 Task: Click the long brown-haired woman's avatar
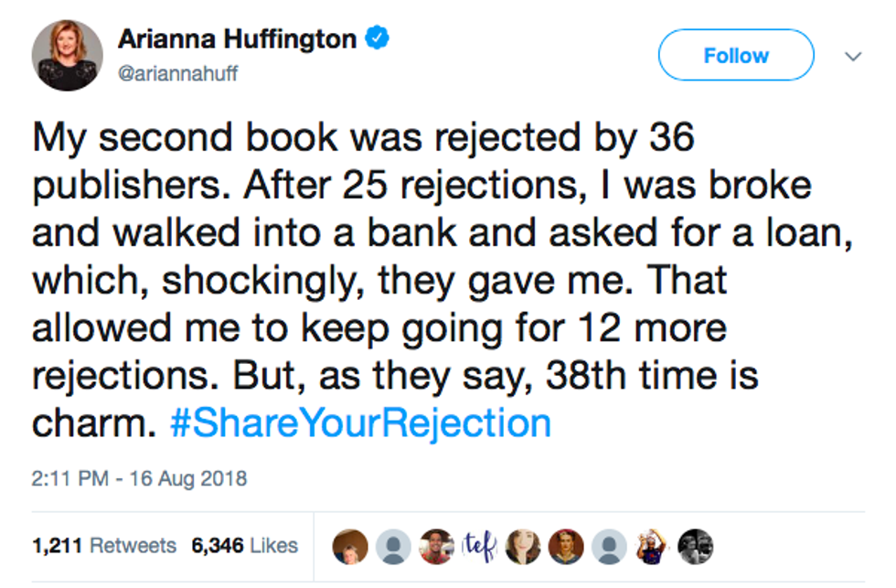523,547
